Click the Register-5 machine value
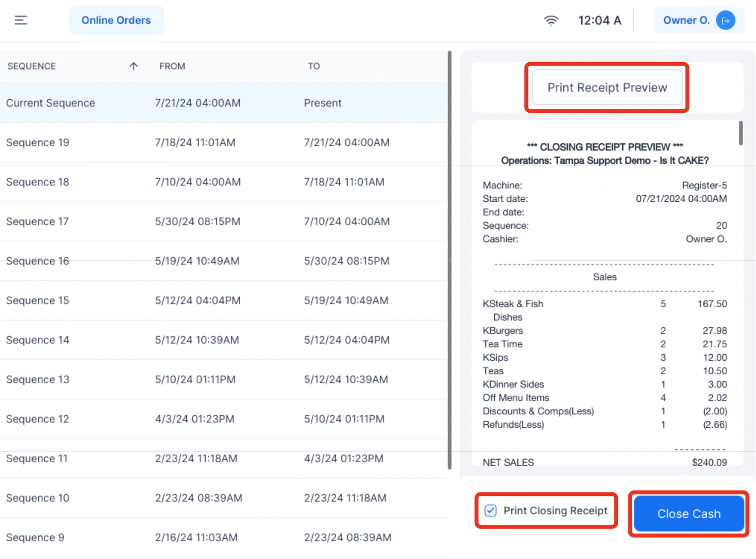The height and width of the screenshot is (559, 756). point(704,185)
